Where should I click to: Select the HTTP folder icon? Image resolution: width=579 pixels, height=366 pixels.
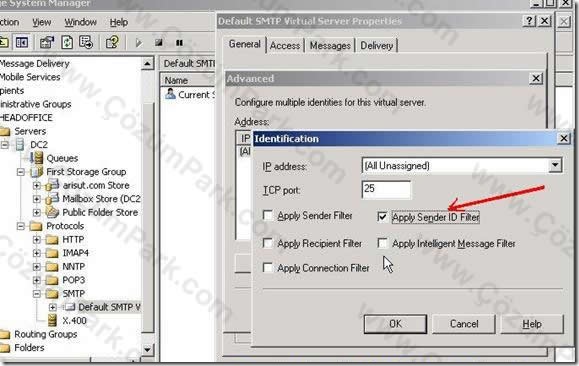point(52,240)
